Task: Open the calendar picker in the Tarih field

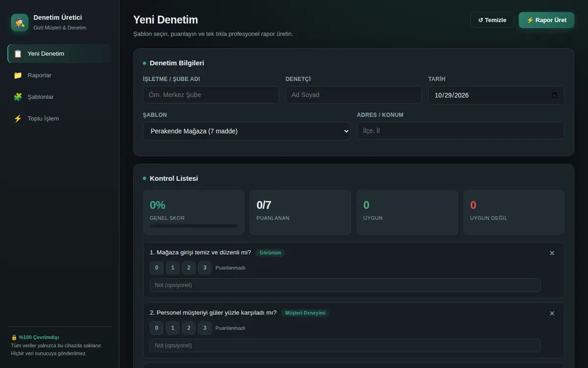Action: click(554, 95)
